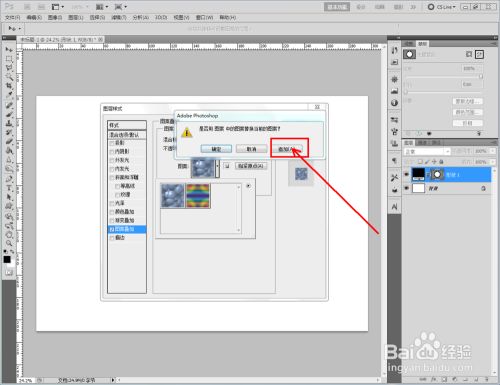The height and width of the screenshot is (385, 500).
Task: Select 图案叠加 pattern overlay in style list
Action: [127, 229]
